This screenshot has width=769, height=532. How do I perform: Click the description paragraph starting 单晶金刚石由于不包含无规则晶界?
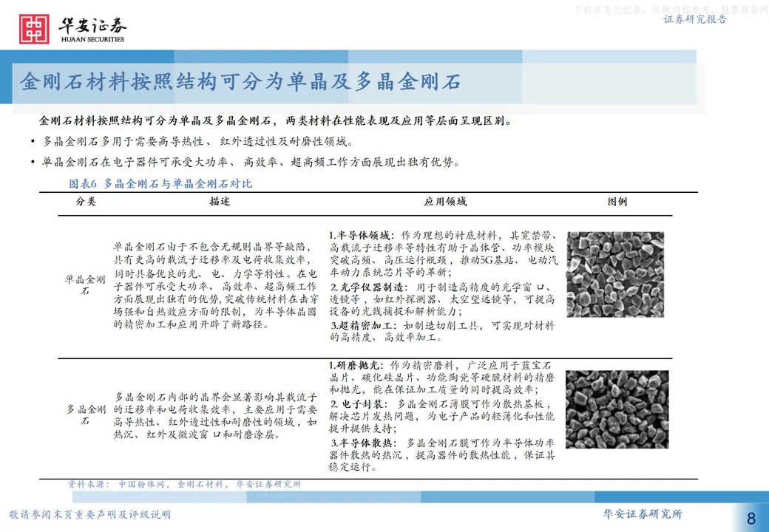(x=216, y=285)
